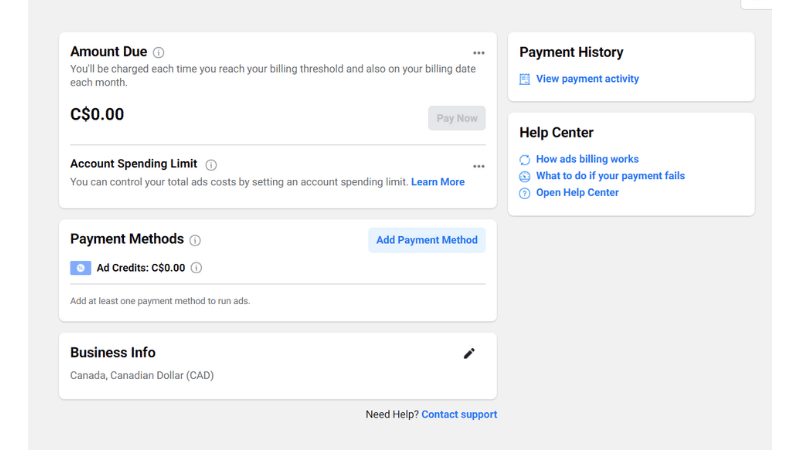Click the billing cycle refresh icon
Screen dimensions: 800x450
[525, 160]
